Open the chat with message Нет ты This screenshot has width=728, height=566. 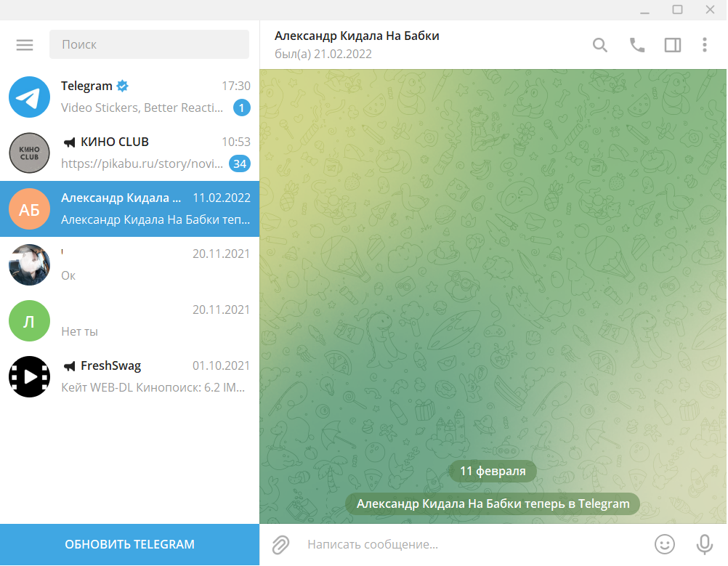(129, 320)
